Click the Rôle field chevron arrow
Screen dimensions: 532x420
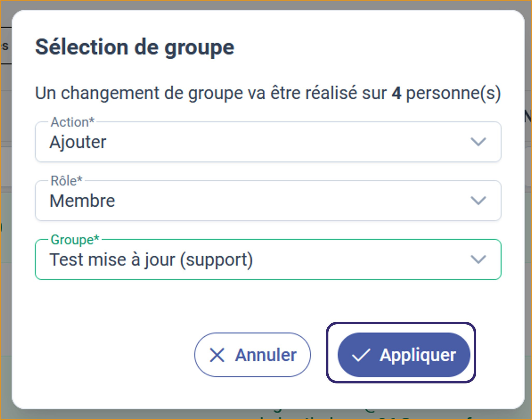click(x=478, y=200)
